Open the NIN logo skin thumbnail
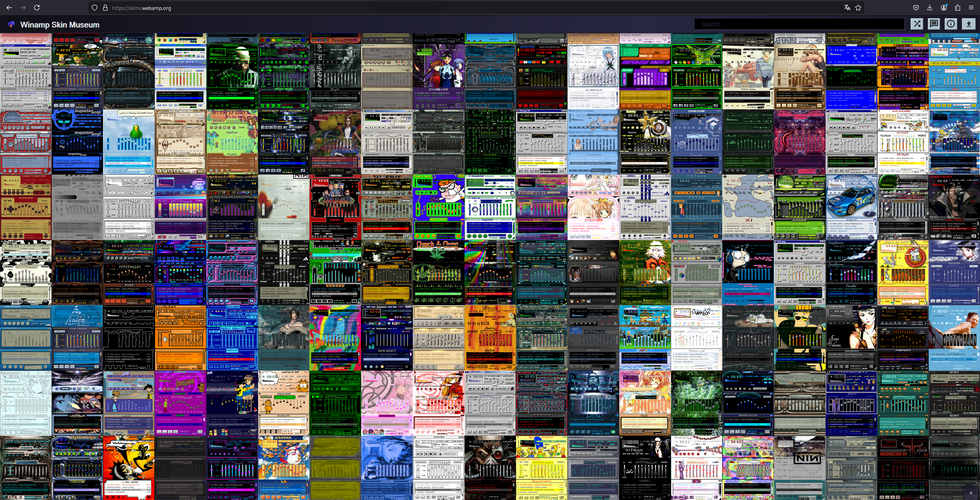 click(799, 468)
